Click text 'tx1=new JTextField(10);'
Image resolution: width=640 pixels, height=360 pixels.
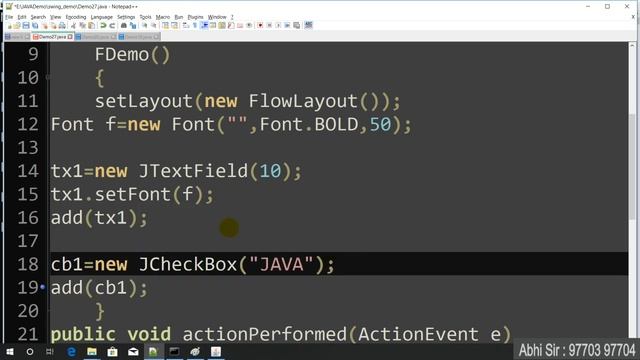click(x=176, y=171)
